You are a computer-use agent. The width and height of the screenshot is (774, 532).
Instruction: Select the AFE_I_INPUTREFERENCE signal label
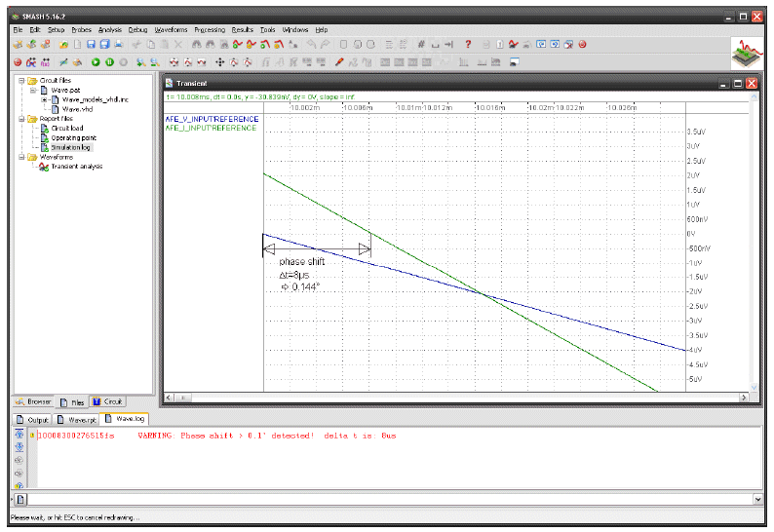coord(211,128)
